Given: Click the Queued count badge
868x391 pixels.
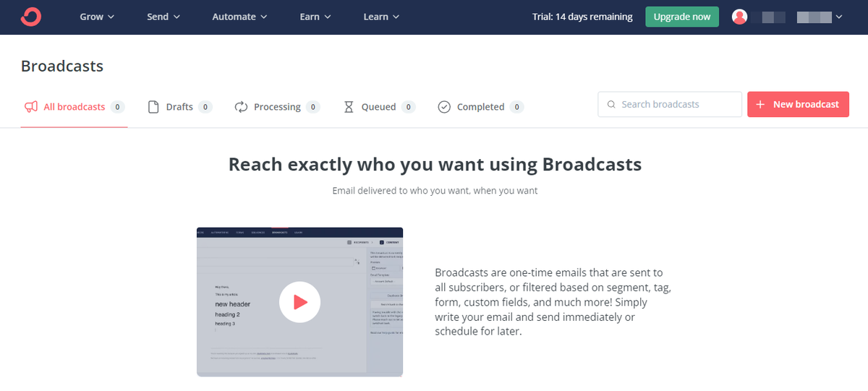Looking at the screenshot, I should [x=409, y=107].
